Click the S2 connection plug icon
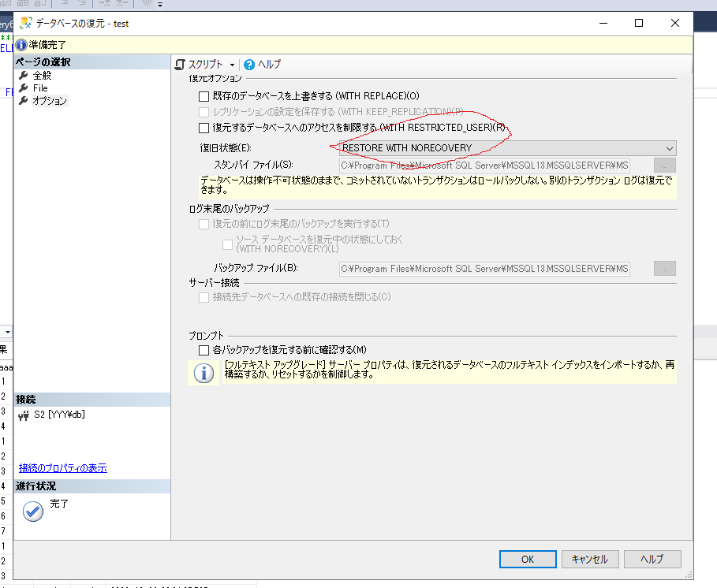 coord(24,415)
